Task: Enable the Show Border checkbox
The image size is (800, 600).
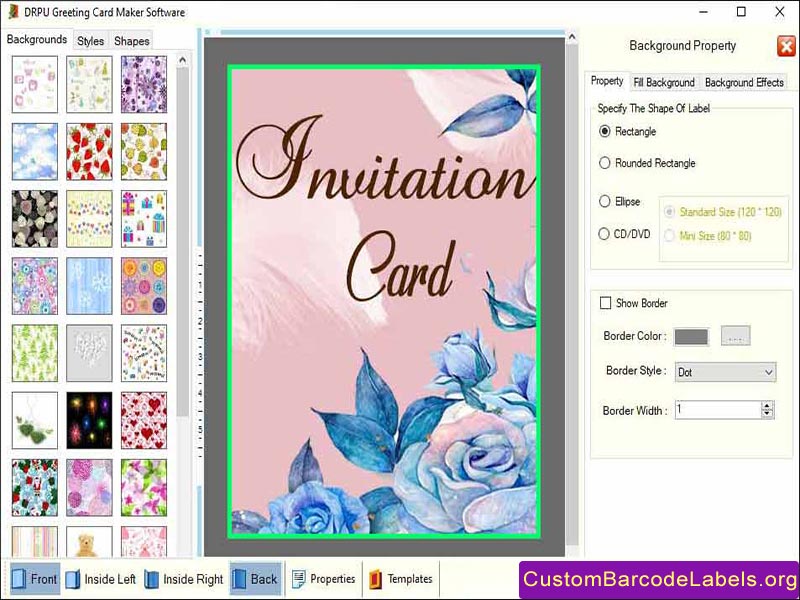Action: tap(606, 303)
